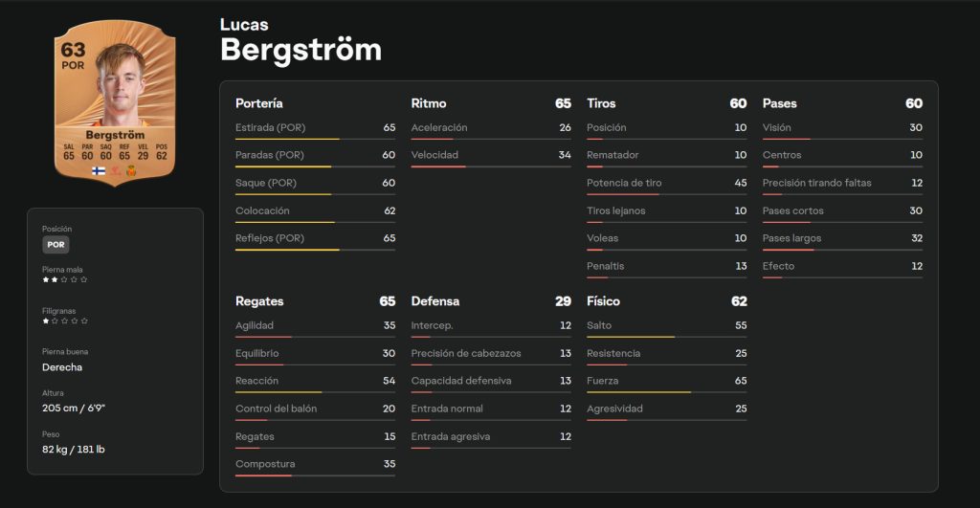The height and width of the screenshot is (508, 980).
Task: Click the 63 overall rating on the card
Action: (73, 50)
